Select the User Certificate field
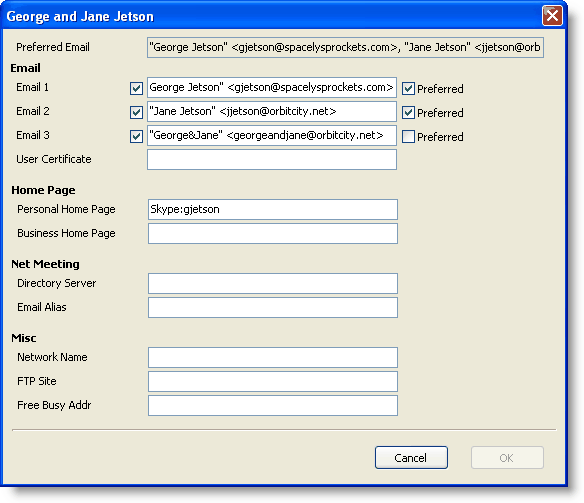The height and width of the screenshot is (503, 584). click(x=272, y=159)
